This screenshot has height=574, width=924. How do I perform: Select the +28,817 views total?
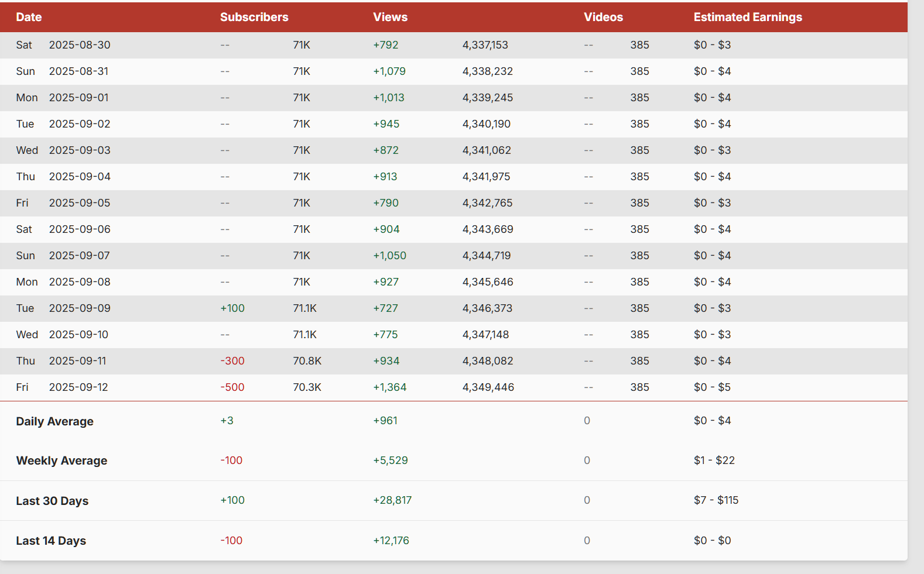pos(392,500)
